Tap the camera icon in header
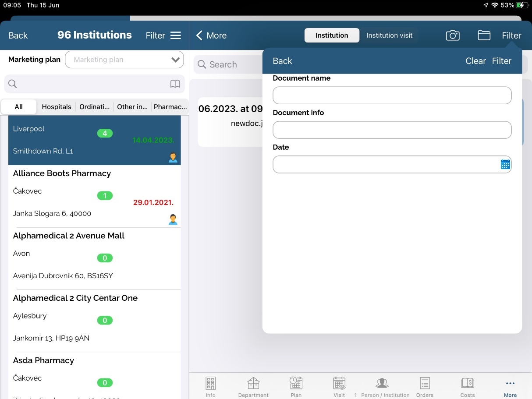Screen dimensions: 532x399 coord(453,35)
